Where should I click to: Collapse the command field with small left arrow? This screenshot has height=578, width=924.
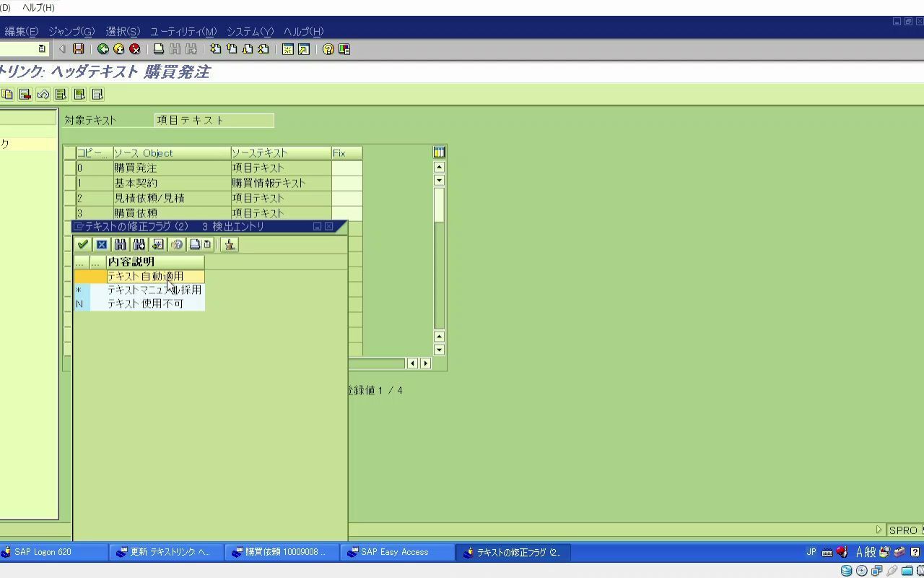tap(62, 49)
